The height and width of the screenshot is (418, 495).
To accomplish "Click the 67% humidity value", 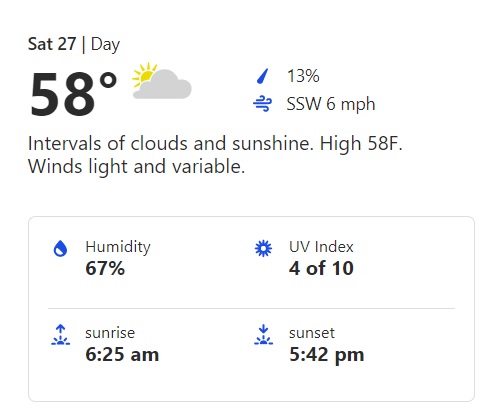I will tap(105, 268).
